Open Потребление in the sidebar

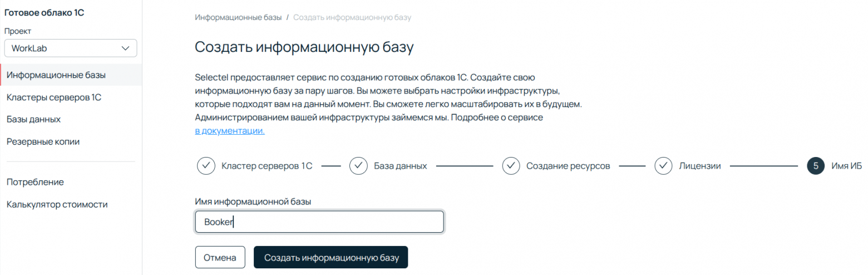coord(35,182)
